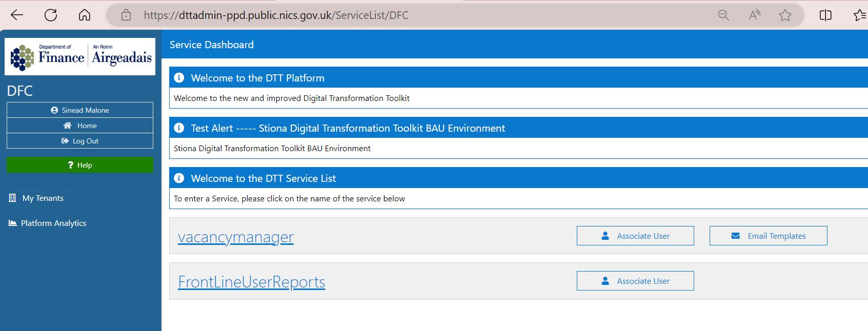Screen dimensions: 868x331
Task: Click the zoom magnifier icon in address bar
Action: click(723, 15)
